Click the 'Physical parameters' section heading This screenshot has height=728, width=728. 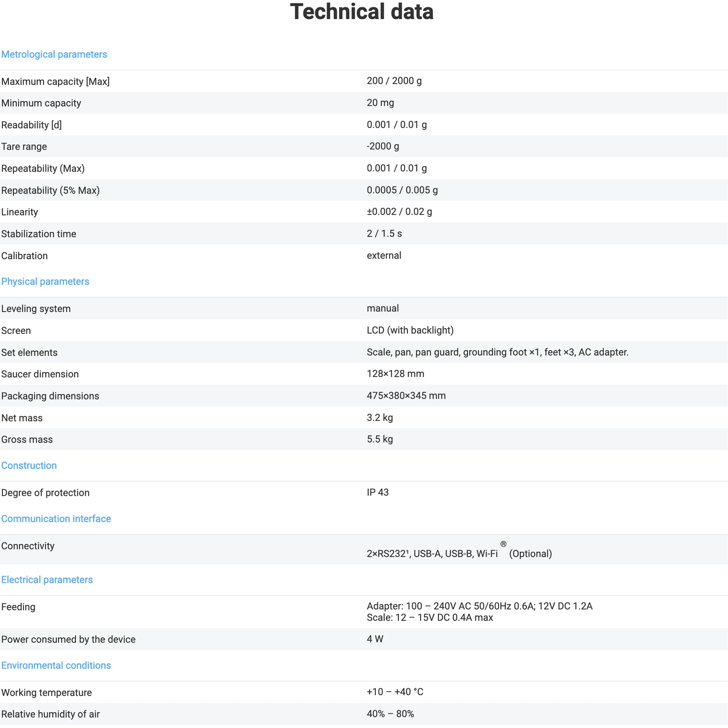pyautogui.click(x=45, y=281)
